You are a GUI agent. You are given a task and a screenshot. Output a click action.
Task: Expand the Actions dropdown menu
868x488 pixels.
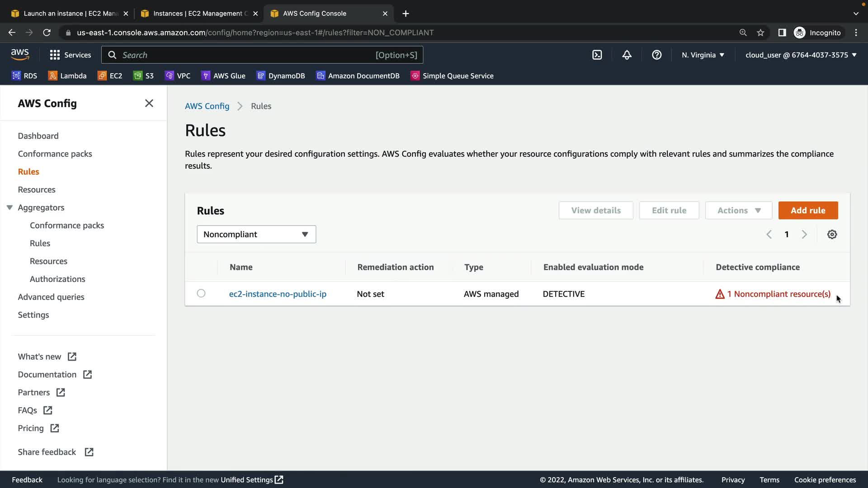tap(739, 211)
